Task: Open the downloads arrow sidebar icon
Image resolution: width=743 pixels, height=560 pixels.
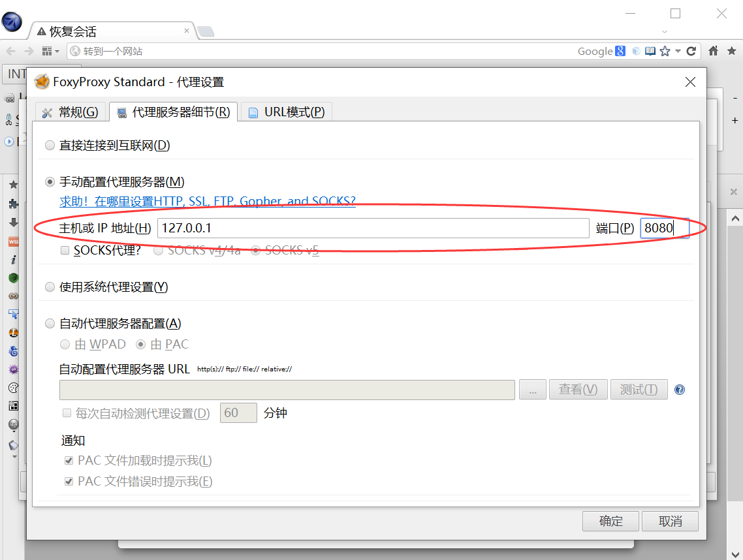Action: pos(14,222)
